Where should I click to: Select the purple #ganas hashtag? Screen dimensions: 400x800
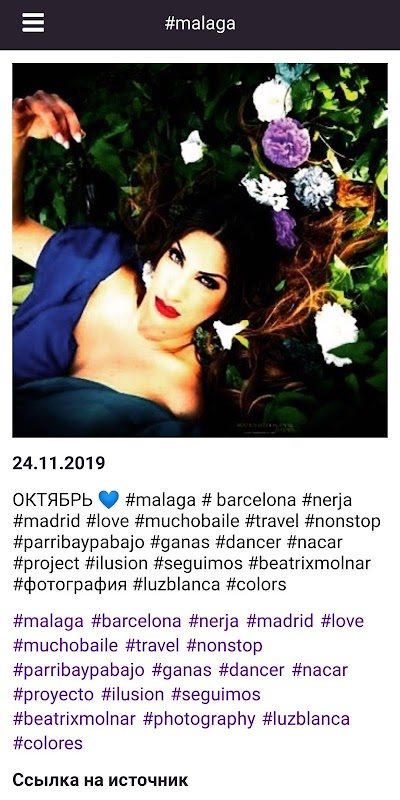pos(182,670)
